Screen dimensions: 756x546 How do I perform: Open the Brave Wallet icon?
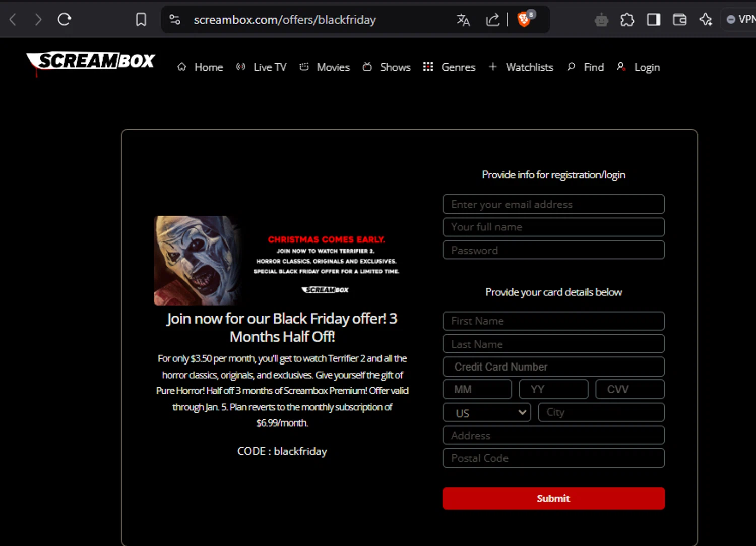pos(680,20)
